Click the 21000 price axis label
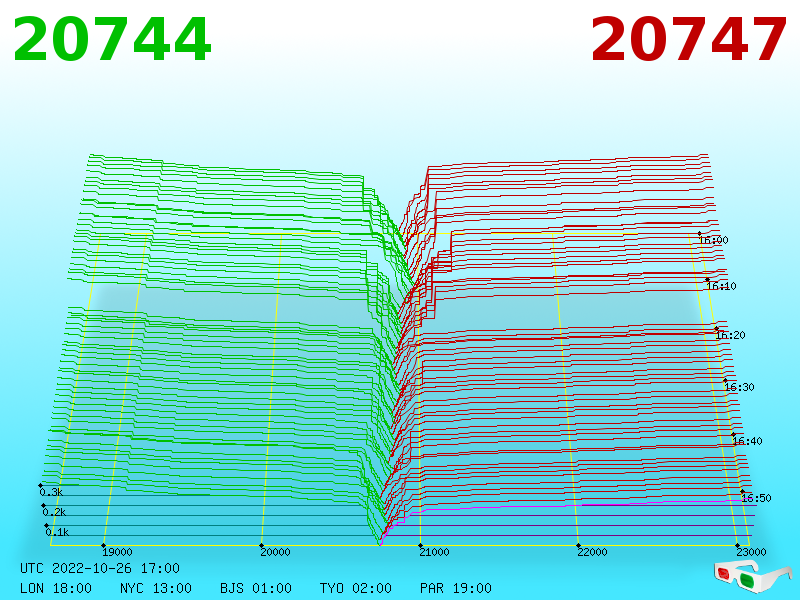The image size is (800, 600). coord(434,552)
